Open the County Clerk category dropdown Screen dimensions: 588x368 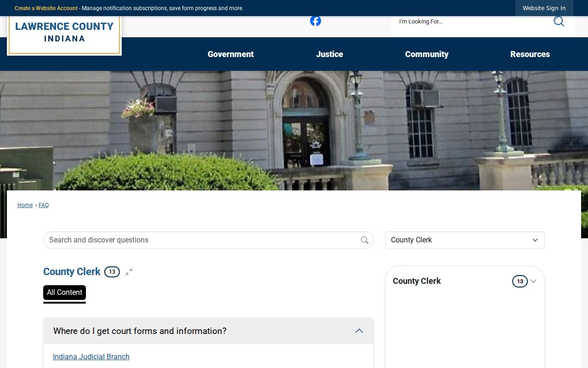[465, 240]
